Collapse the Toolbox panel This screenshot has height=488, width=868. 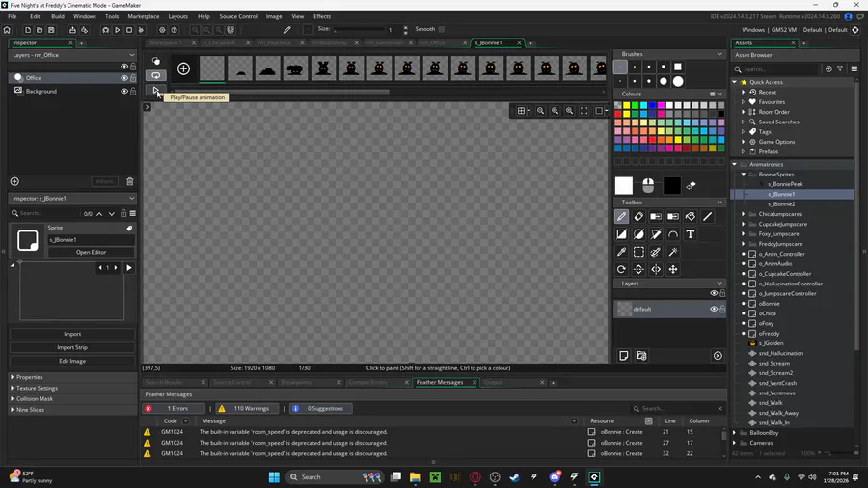click(719, 203)
